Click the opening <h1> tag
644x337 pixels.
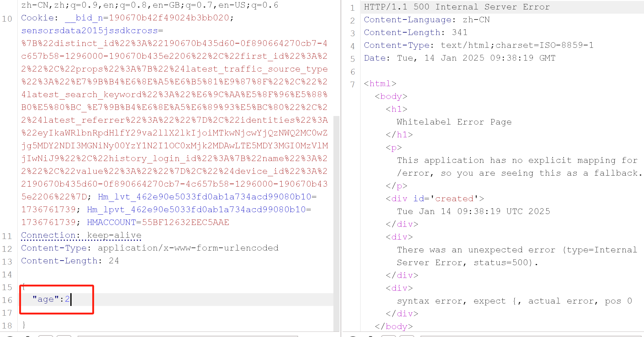click(x=396, y=109)
